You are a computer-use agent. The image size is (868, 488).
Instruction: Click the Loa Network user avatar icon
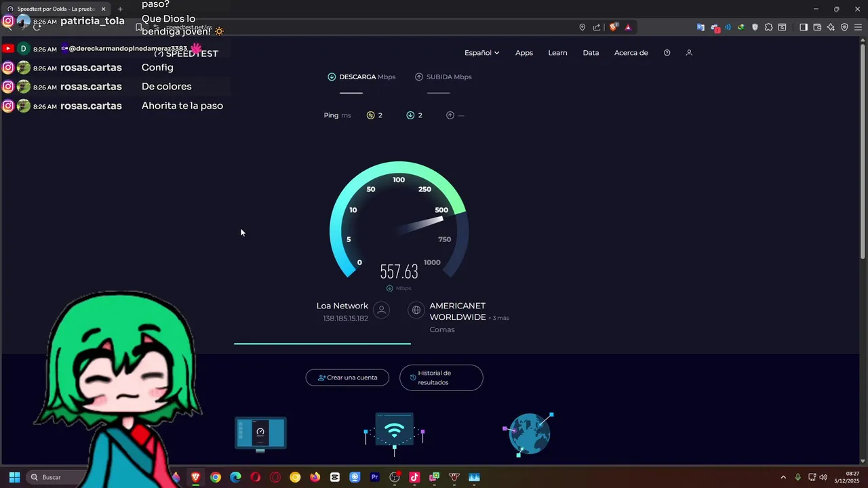point(381,310)
